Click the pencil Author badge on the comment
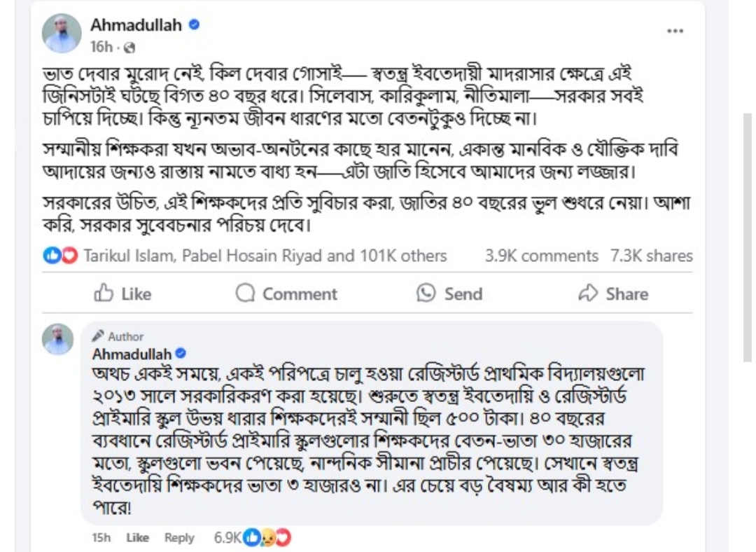The height and width of the screenshot is (552, 756). 118,336
